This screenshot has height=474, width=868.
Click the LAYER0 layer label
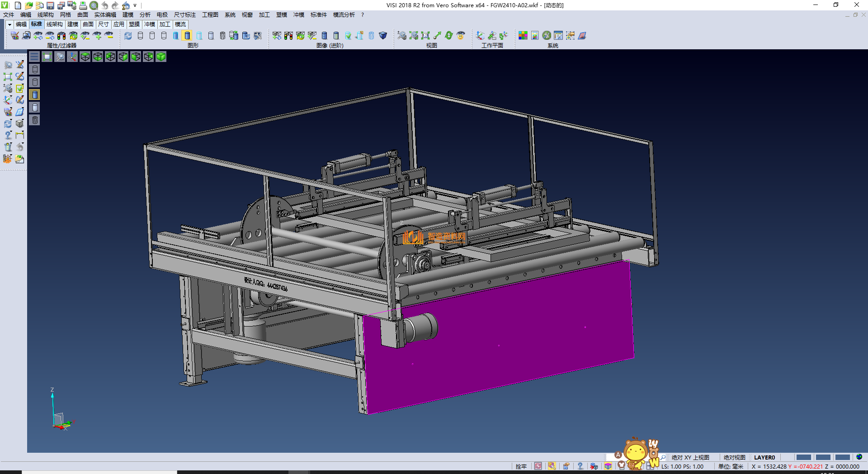(764, 457)
